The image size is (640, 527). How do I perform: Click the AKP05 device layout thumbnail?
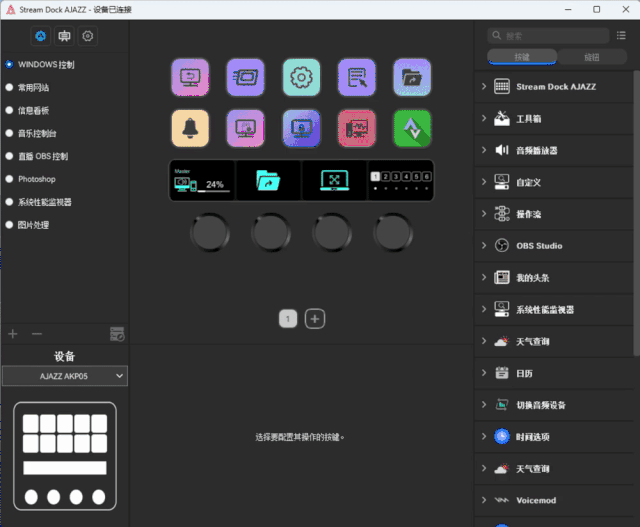pyautogui.click(x=65, y=456)
